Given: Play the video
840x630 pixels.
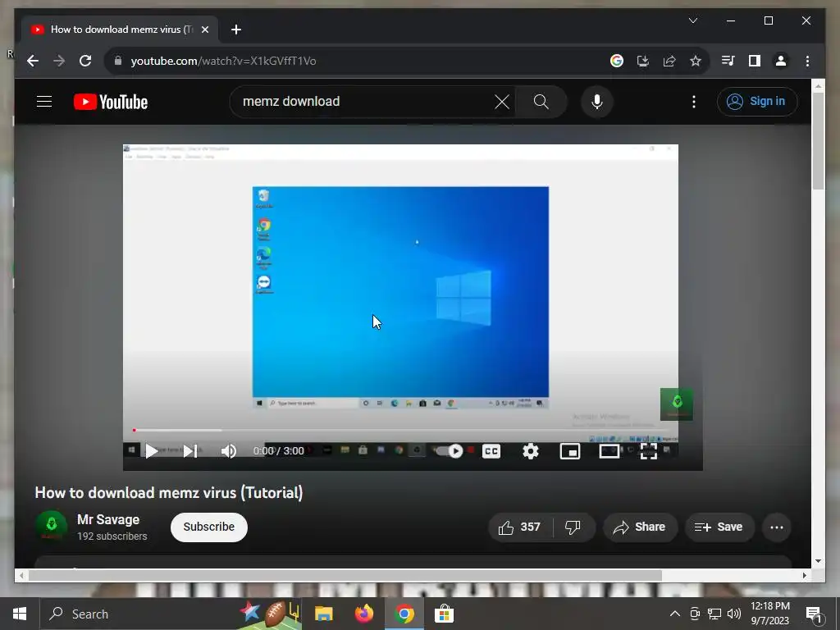Looking at the screenshot, I should click(152, 451).
